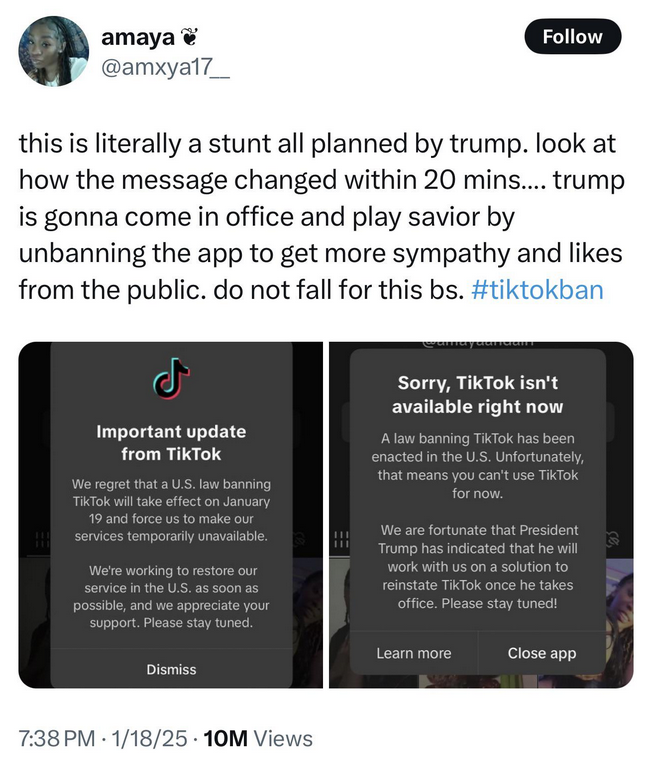The width and height of the screenshot is (663, 757).
Task: Open the right screenshot image attachment
Action: pyautogui.click(x=481, y=515)
